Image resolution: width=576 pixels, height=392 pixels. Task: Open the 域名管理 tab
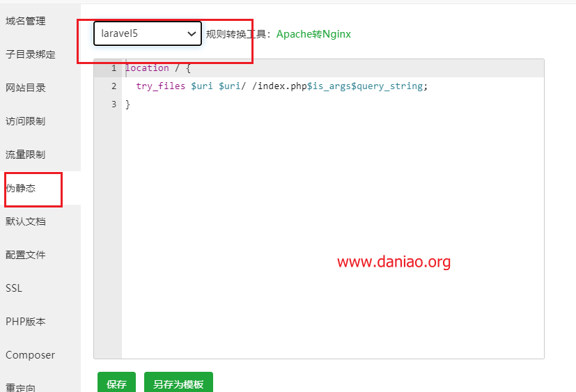coord(26,21)
